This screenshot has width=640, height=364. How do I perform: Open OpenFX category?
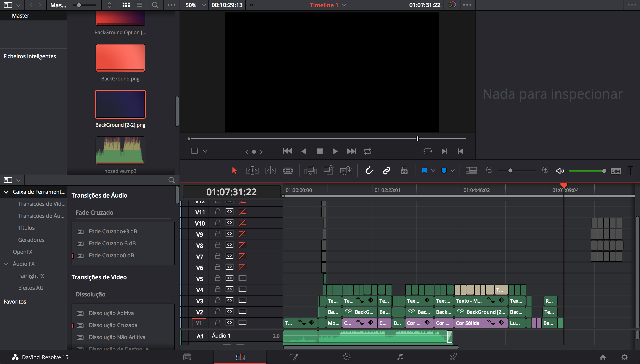click(x=22, y=252)
